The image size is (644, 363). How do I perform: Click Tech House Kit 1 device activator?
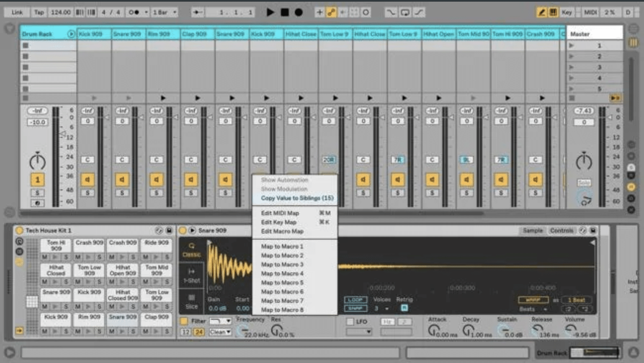[x=19, y=230]
